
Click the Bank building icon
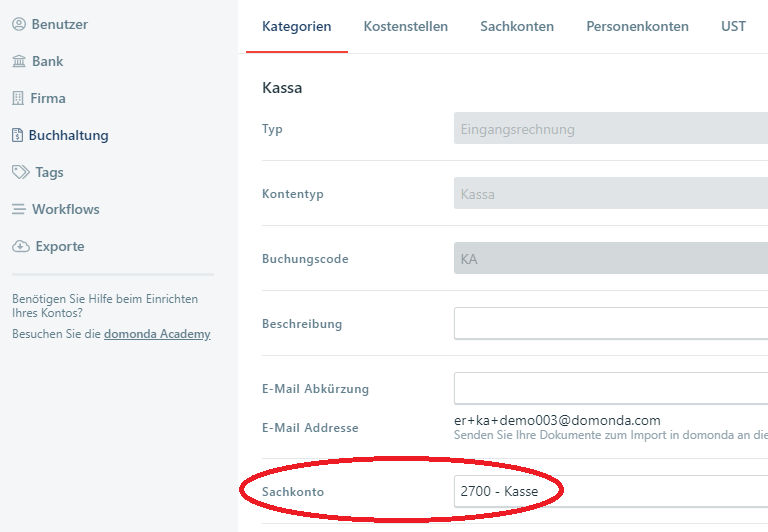click(19, 61)
